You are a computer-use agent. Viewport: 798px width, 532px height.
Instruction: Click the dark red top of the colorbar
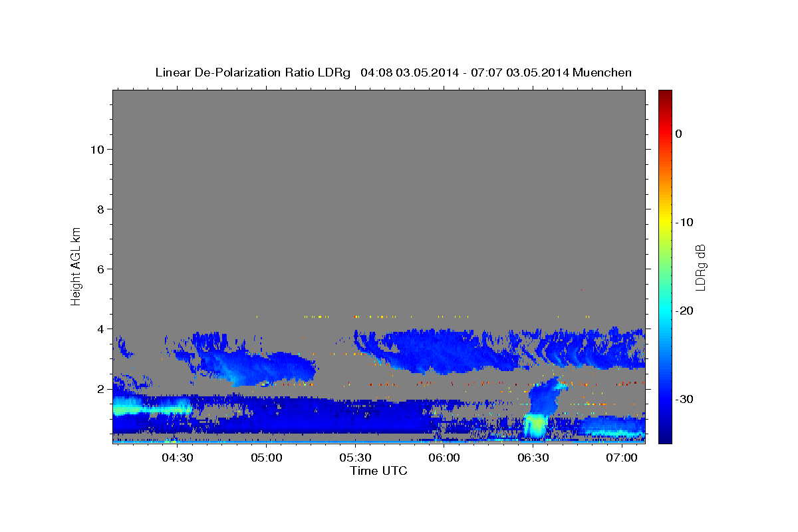click(x=665, y=95)
